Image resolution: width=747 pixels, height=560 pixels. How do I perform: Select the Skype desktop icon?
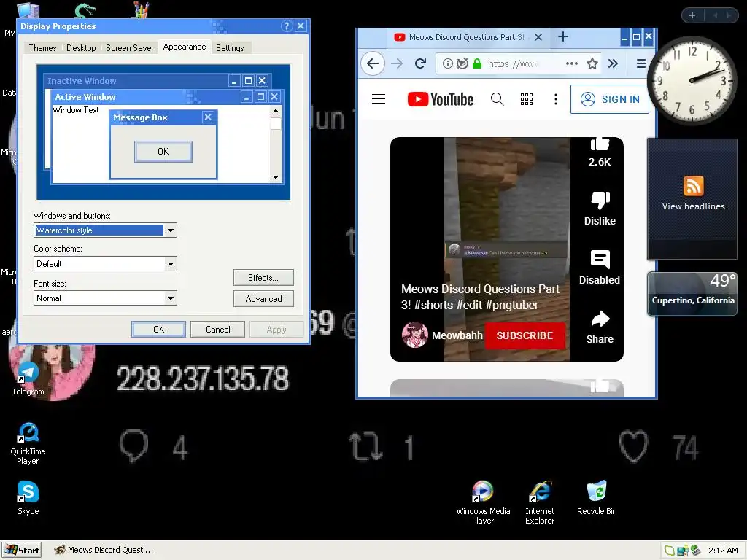point(28,498)
